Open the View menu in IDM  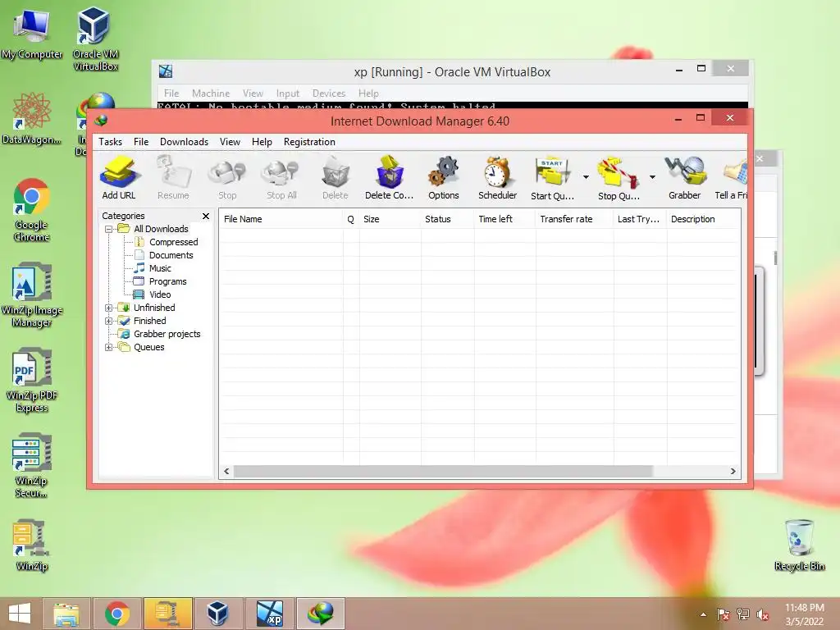coord(230,142)
